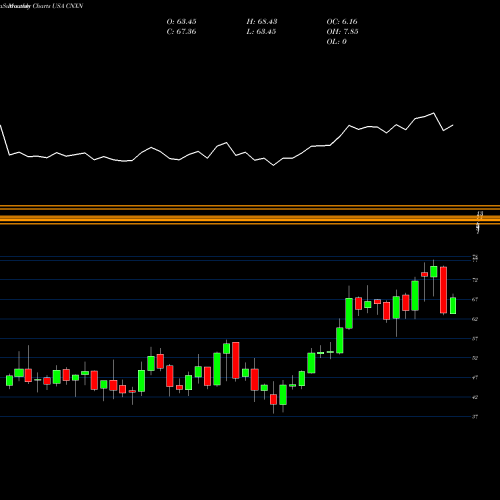Click the 62 price axis label
500x500 pixels.
(475, 319)
